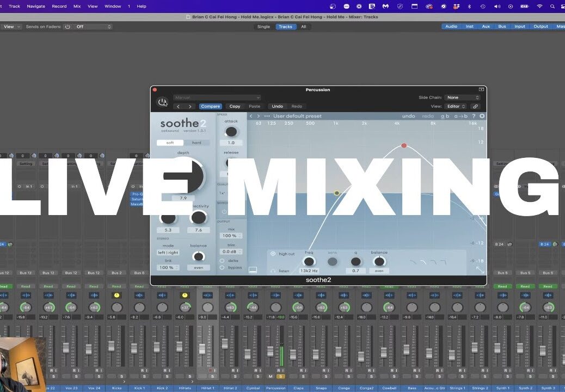Screen dimensions: 565x392
Task: Select the soft mode button
Action: tap(170, 143)
